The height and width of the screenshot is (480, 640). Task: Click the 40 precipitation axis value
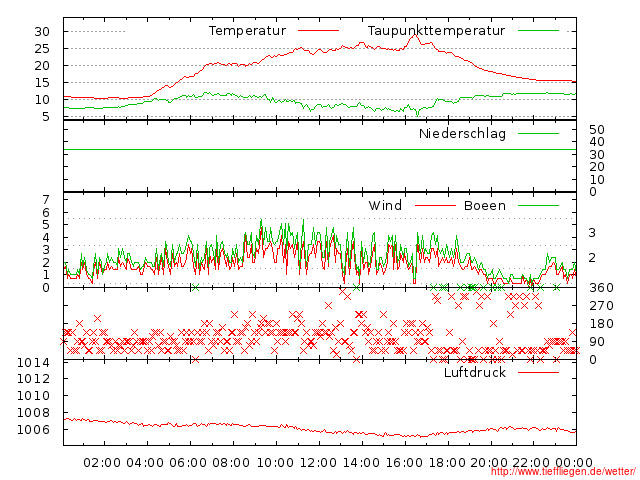click(597, 142)
